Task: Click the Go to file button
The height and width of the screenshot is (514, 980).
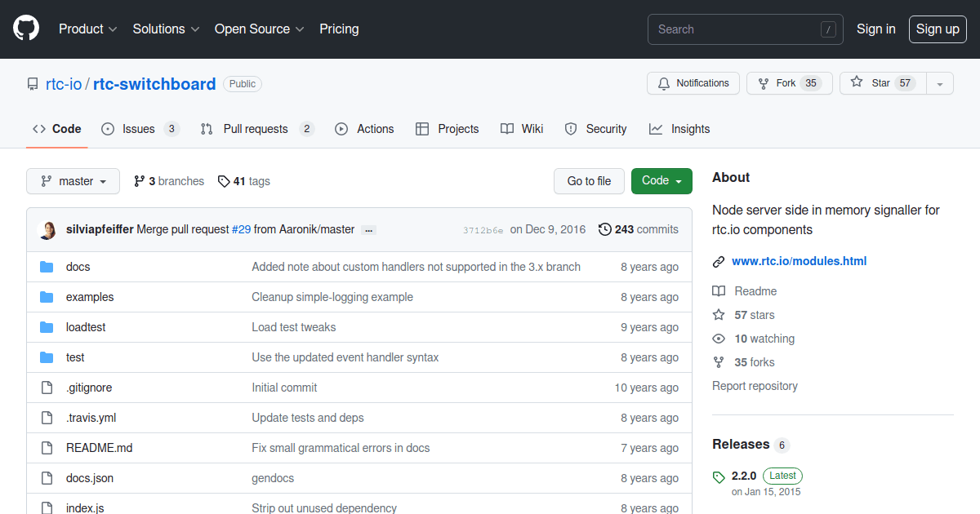Action: click(x=589, y=180)
